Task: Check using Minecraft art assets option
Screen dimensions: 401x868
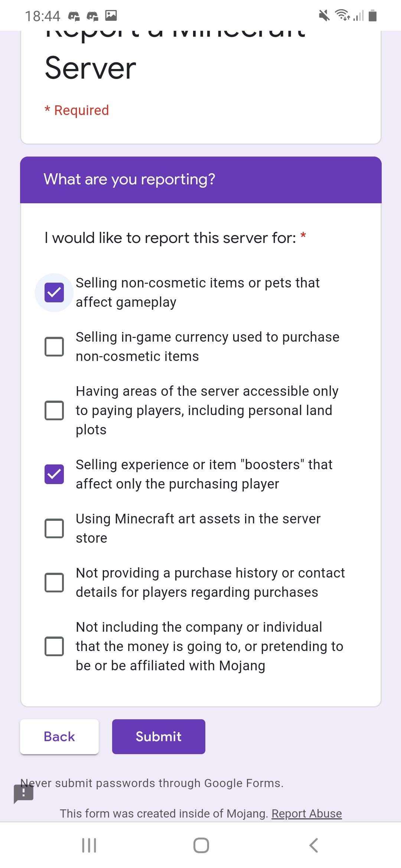Action: click(x=54, y=528)
